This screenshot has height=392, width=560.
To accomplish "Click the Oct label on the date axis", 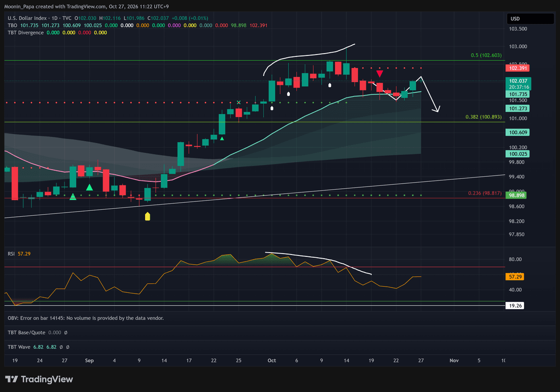I will (272, 360).
